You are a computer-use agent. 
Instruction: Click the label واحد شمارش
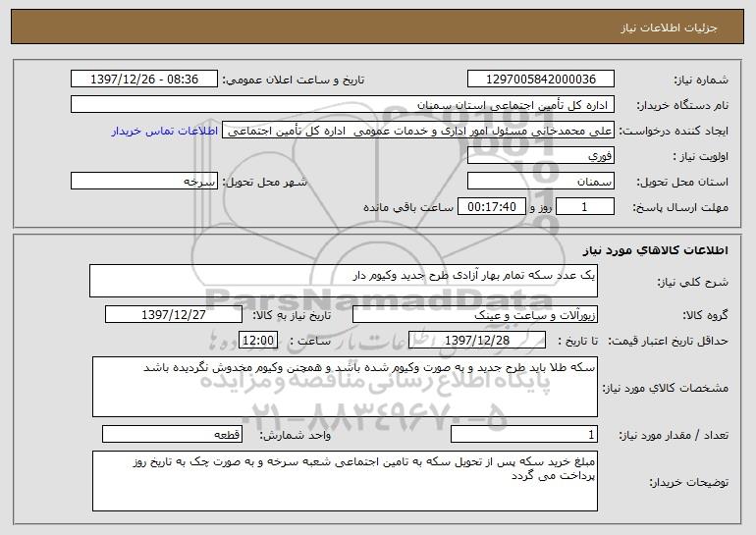[x=296, y=435]
